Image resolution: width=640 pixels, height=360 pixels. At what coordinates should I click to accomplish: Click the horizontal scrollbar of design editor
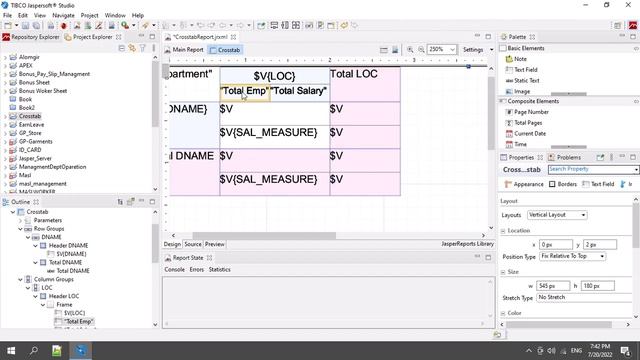point(264,236)
